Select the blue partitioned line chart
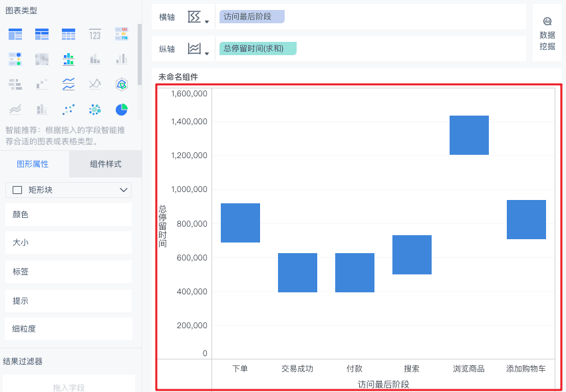Viewport: 566px width, 392px height. click(69, 84)
